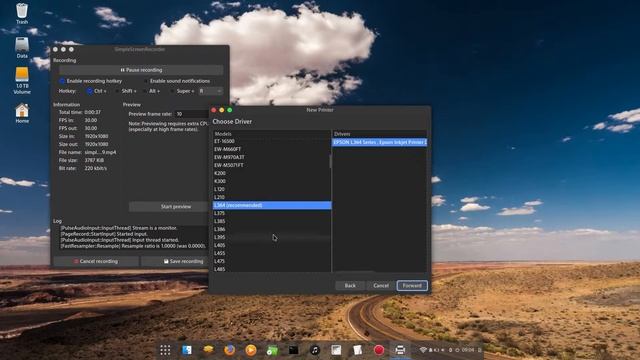Select model L475
640x360 pixels.
(271, 261)
